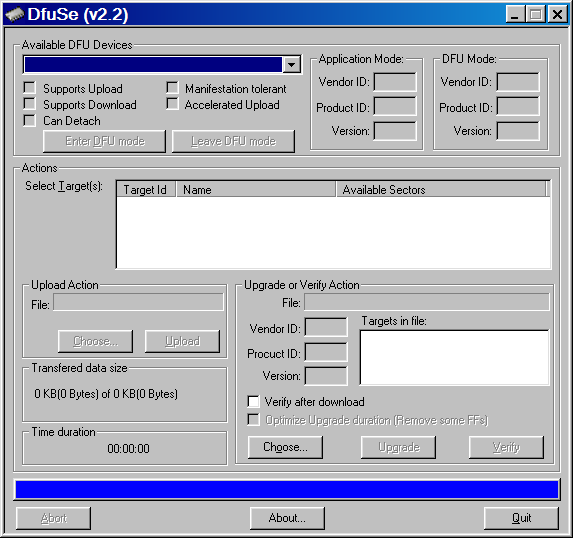Toggle the Supports Download checkbox
The width and height of the screenshot is (573, 538).
tap(30, 104)
